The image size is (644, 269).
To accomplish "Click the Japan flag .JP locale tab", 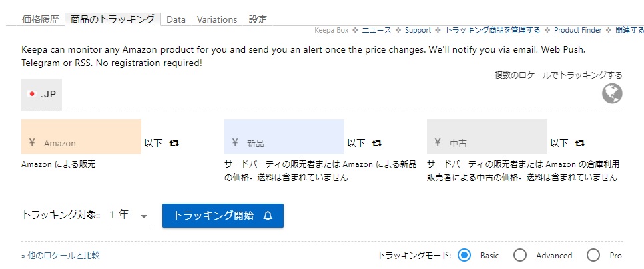I will click(41, 95).
